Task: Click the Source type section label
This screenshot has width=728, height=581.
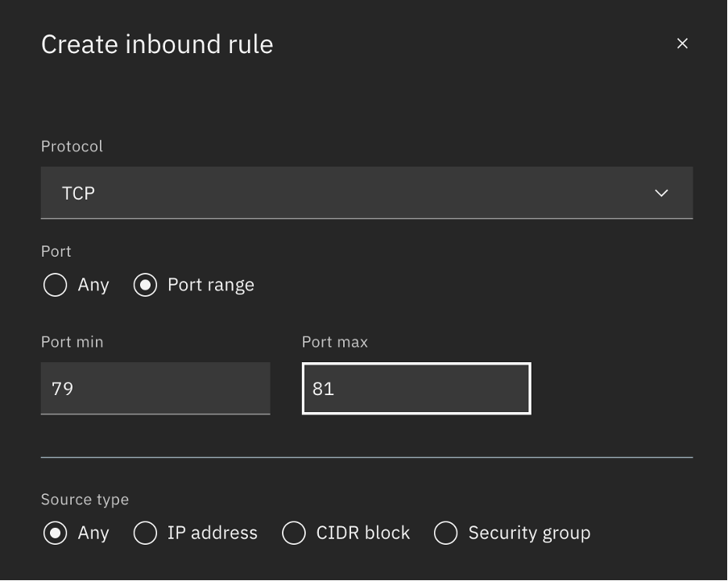Action: (x=85, y=500)
